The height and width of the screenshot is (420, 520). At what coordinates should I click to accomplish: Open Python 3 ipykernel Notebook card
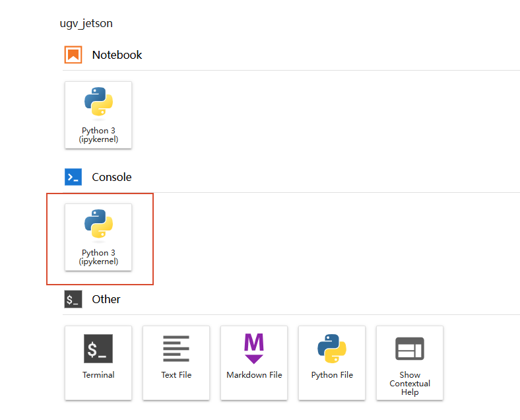click(x=98, y=115)
